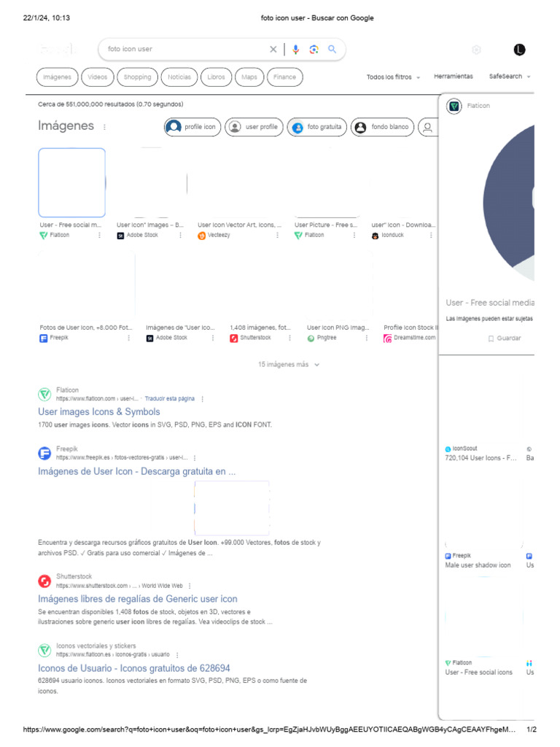Open Google Lens image search icon

(x=314, y=49)
